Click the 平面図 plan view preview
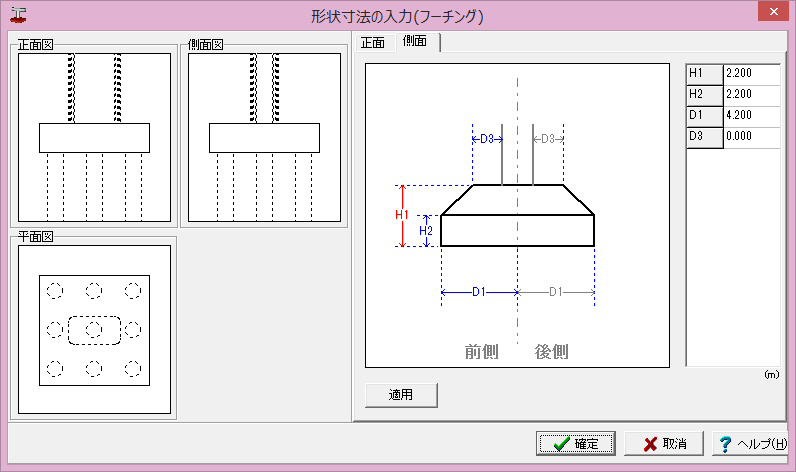 tap(94, 329)
